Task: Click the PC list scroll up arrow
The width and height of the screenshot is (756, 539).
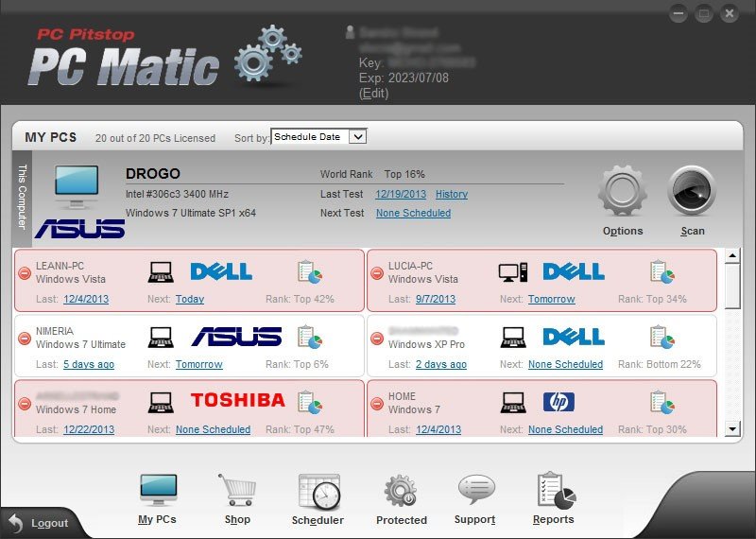Action: point(732,255)
